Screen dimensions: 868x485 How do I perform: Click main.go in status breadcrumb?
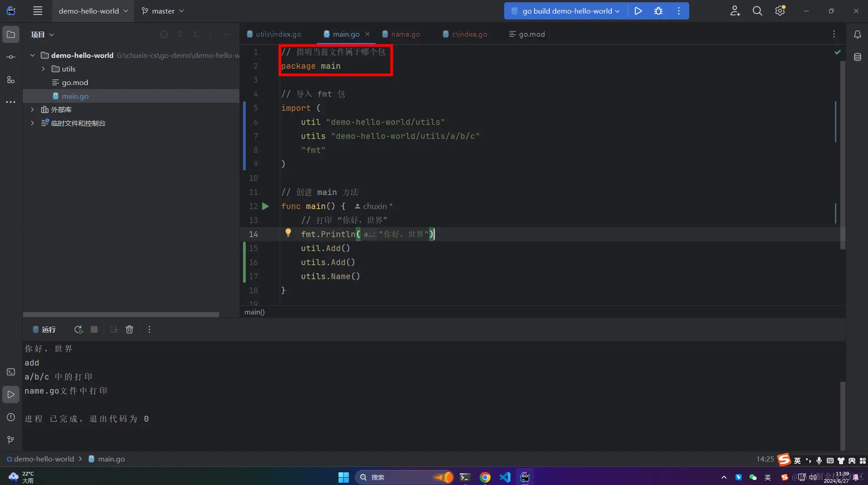pos(106,459)
